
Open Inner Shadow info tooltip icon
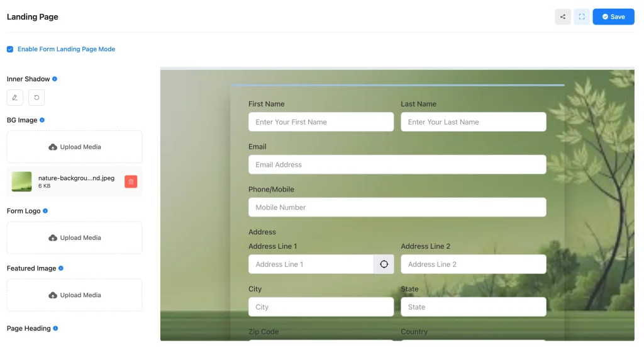55,79
